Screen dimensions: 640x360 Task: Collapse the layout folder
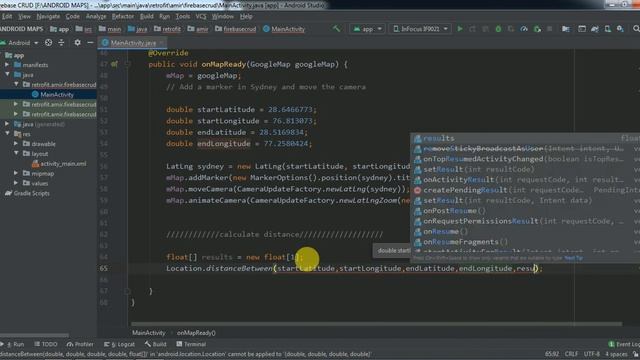click(16, 153)
